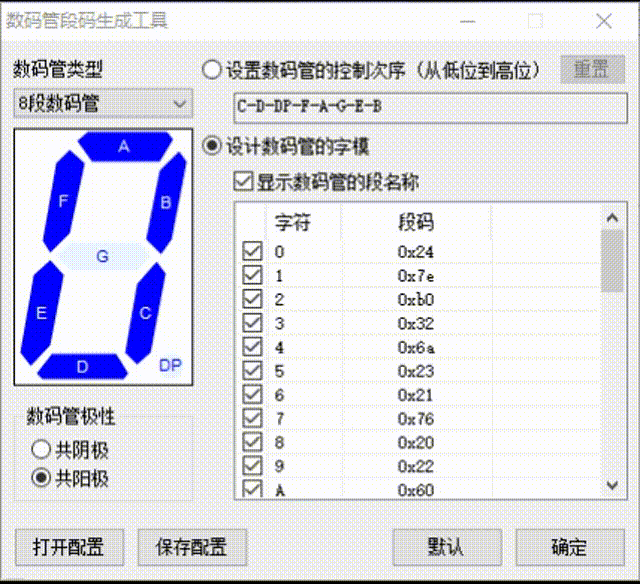Image resolution: width=640 pixels, height=584 pixels.
Task: Select 设置数码管的控制次序 radio option
Action: click(212, 70)
